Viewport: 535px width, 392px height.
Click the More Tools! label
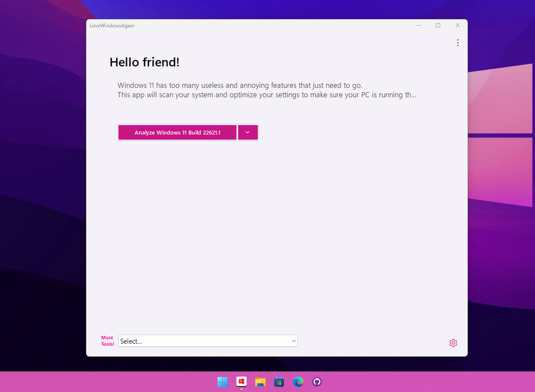108,341
